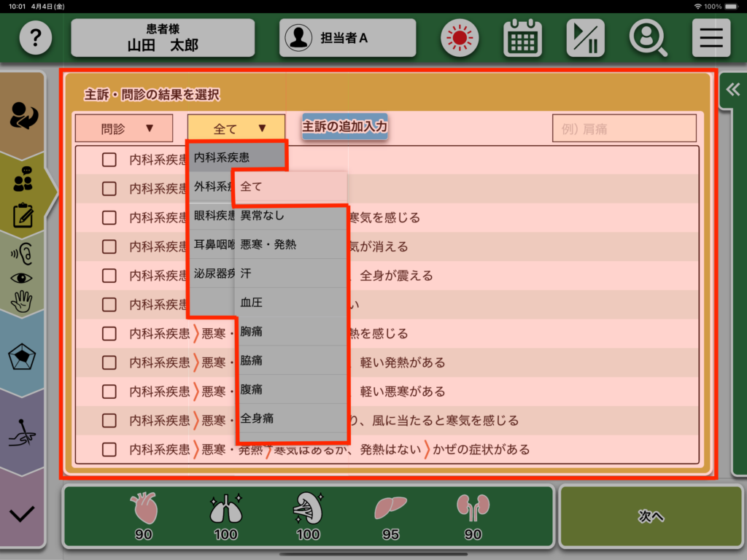Image resolution: width=747 pixels, height=560 pixels.
Task: Collapse the right panel with double chevron
Action: tap(732, 90)
